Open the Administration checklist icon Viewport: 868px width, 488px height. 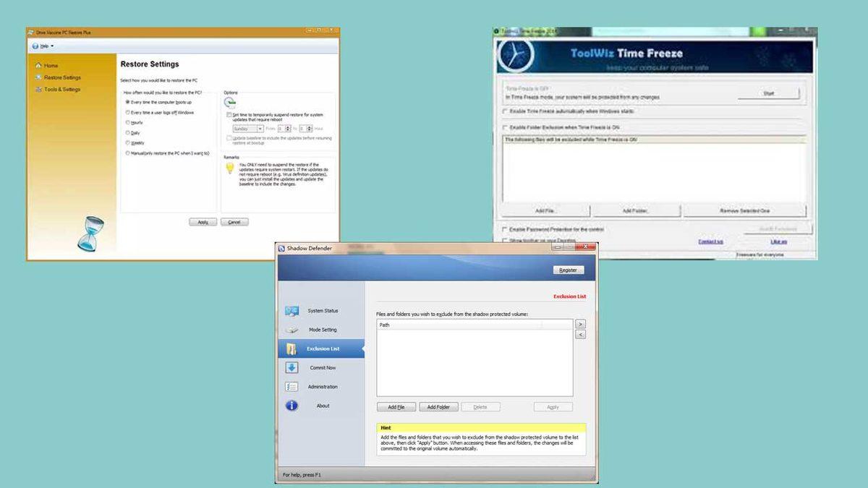pyautogui.click(x=292, y=387)
